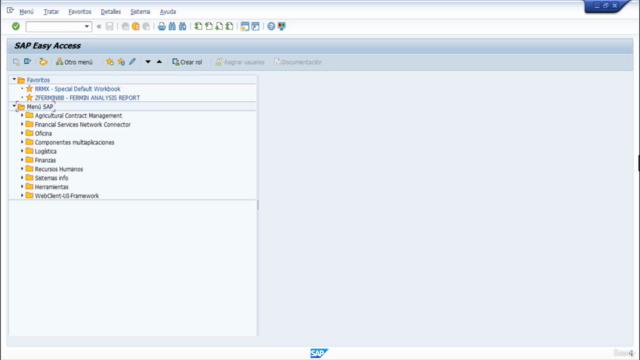Click the Find binoculars icon
Screen dimensions: 640x360
click(x=172, y=27)
